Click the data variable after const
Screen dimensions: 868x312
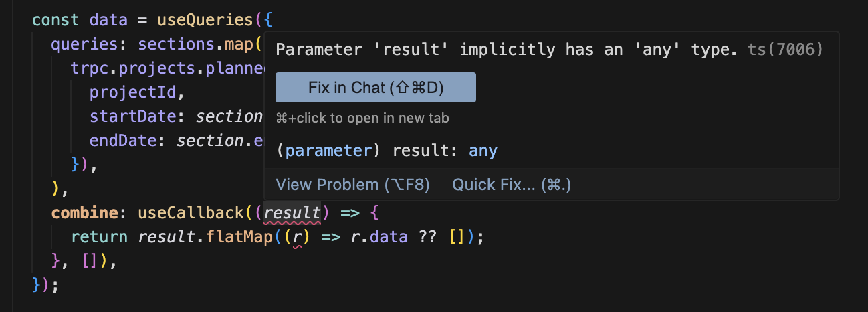click(x=108, y=19)
